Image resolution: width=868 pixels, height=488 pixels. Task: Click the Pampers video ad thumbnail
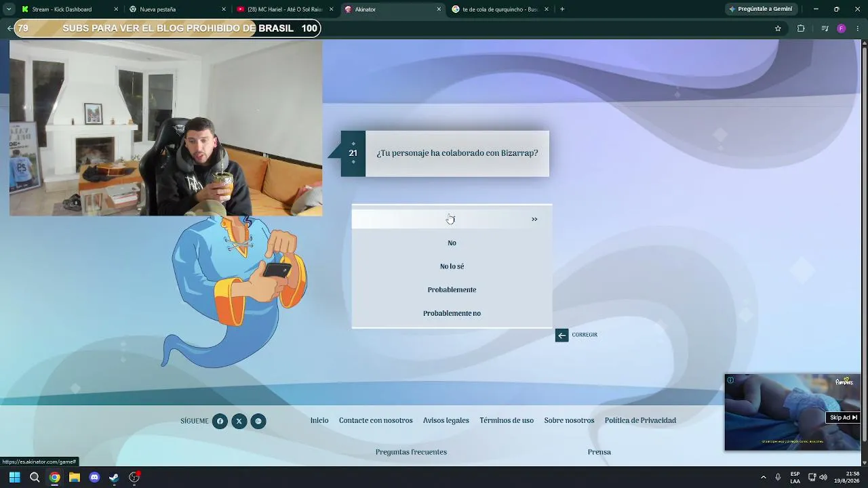792,412
